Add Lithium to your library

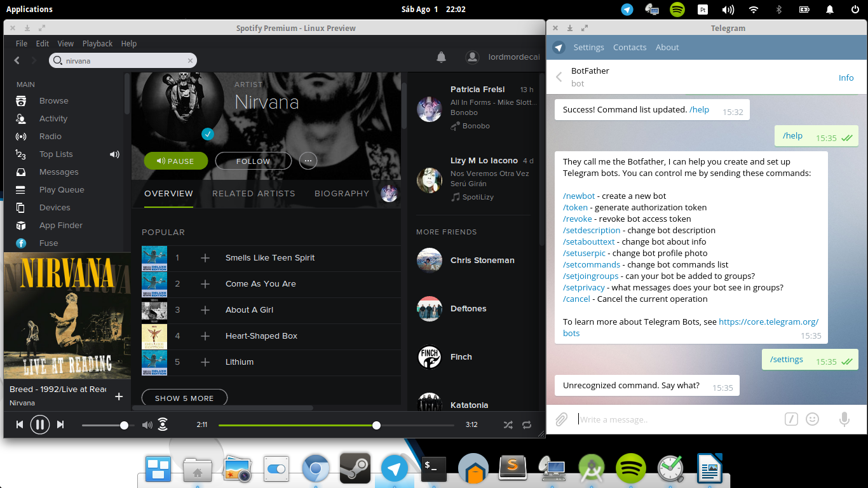pyautogui.click(x=205, y=362)
